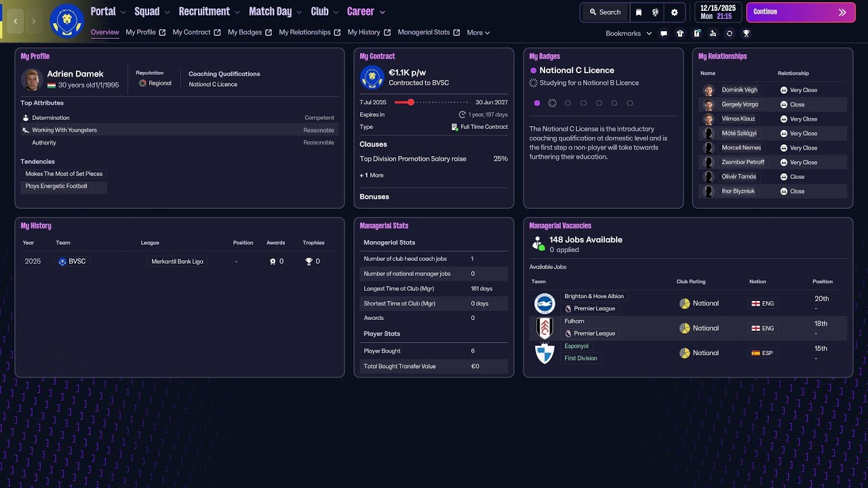Open the My Profile tab
Viewport: 868px width, 488px height.
(x=146, y=33)
